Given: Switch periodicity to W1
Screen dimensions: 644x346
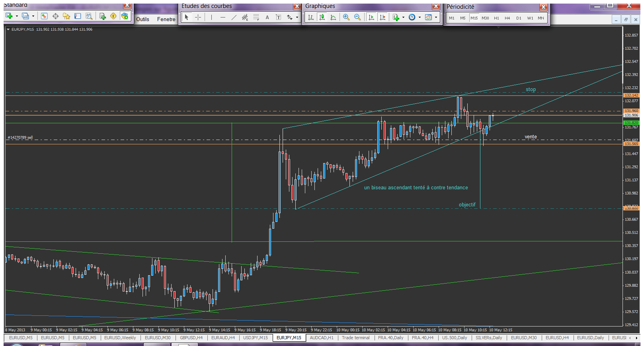Looking at the screenshot, I should 530,18.
